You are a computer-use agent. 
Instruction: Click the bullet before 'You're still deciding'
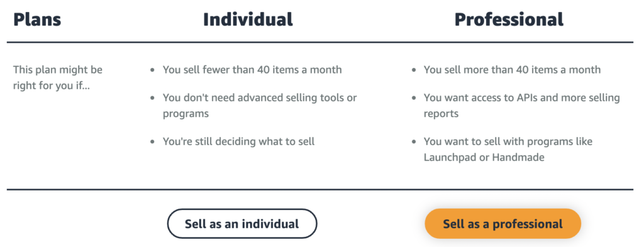point(153,143)
